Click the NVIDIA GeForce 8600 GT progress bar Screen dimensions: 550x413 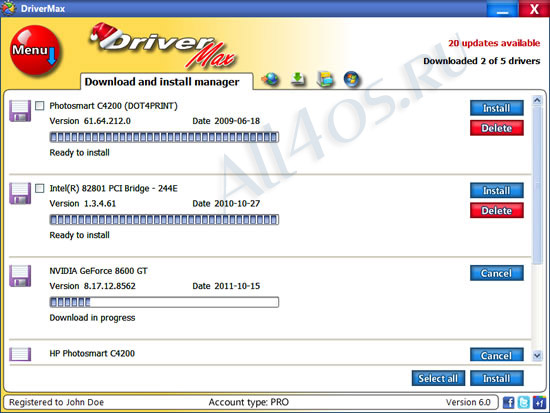[x=164, y=302]
